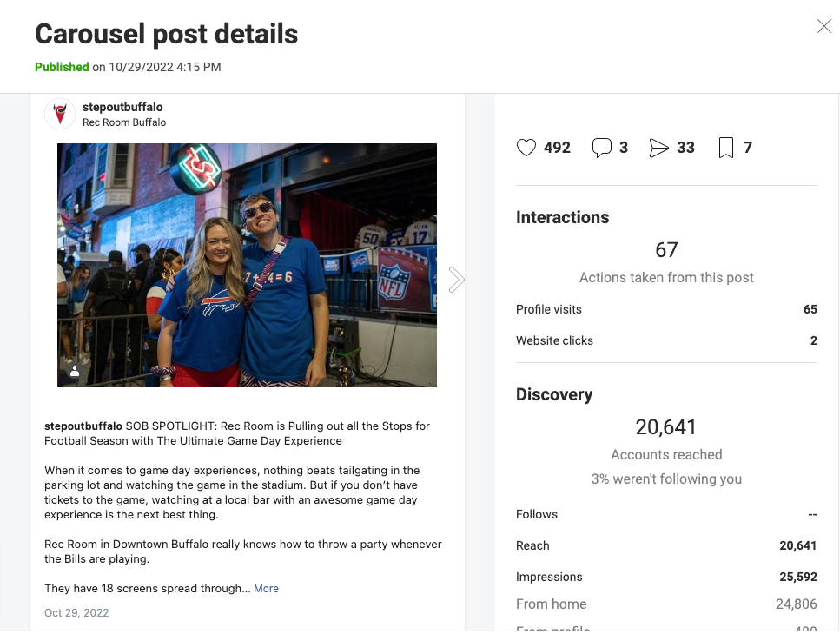
Task: Click '3% weren't following you' text
Action: [x=666, y=479]
